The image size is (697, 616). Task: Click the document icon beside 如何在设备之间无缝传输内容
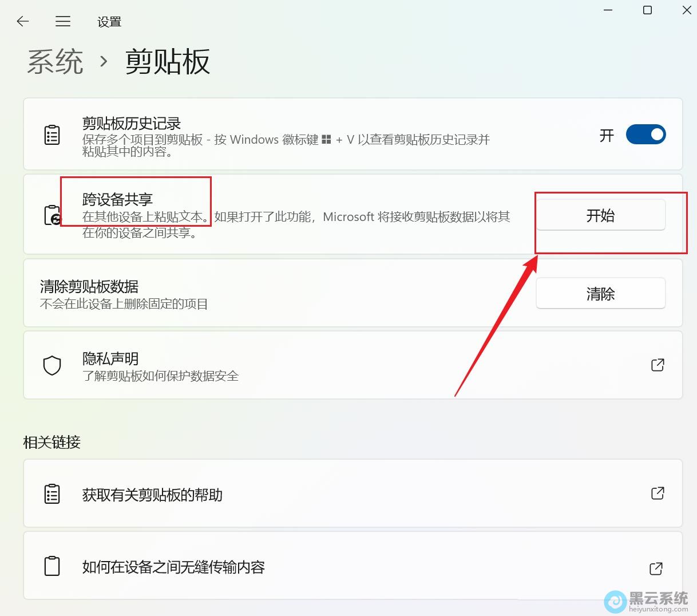(x=52, y=566)
